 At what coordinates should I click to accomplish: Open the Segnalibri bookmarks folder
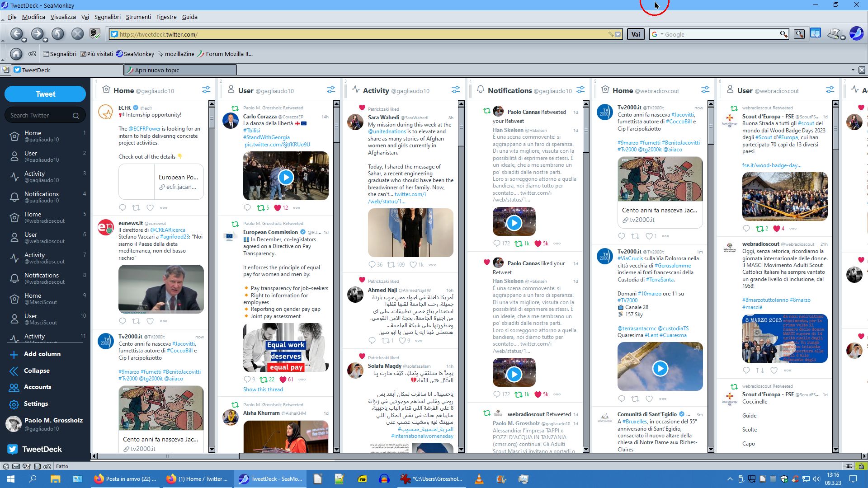pyautogui.click(x=60, y=54)
